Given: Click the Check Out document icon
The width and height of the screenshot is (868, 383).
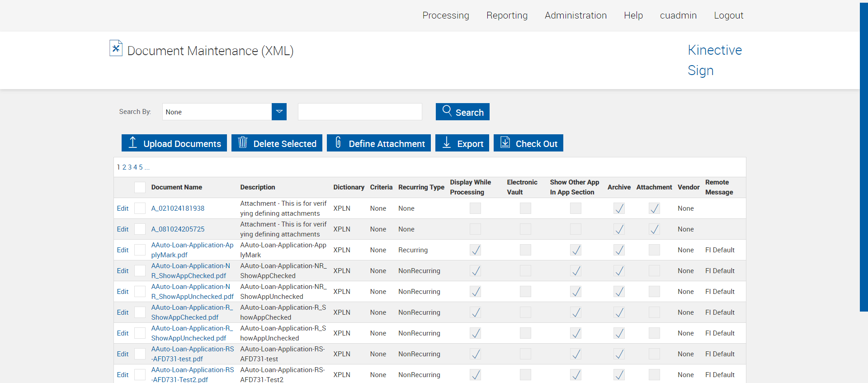Looking at the screenshot, I should (x=505, y=142).
